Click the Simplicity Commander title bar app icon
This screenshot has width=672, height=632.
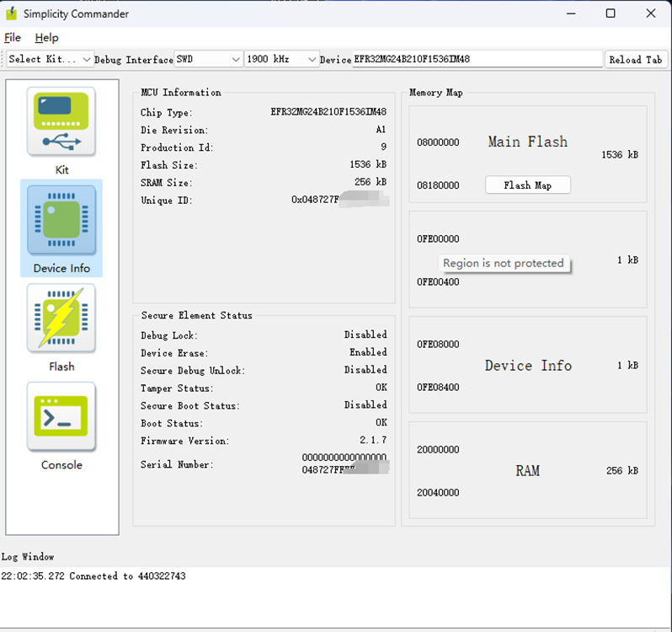(x=12, y=13)
